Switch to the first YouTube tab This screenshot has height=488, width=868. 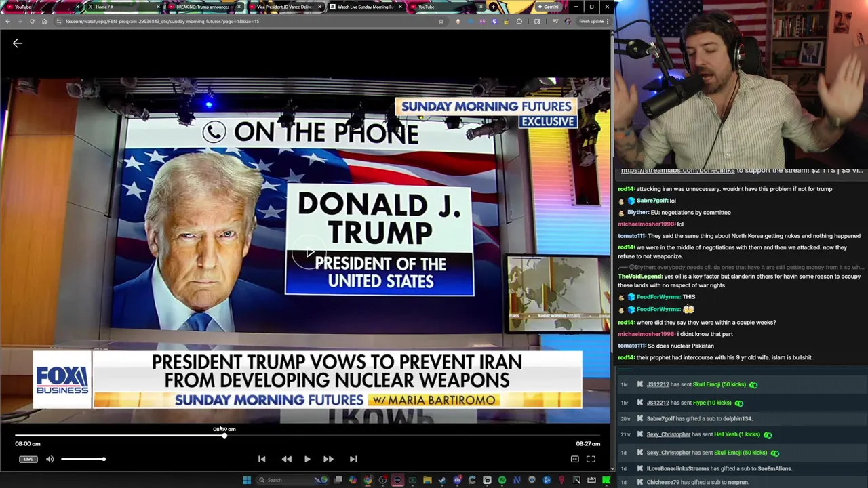coord(41,7)
